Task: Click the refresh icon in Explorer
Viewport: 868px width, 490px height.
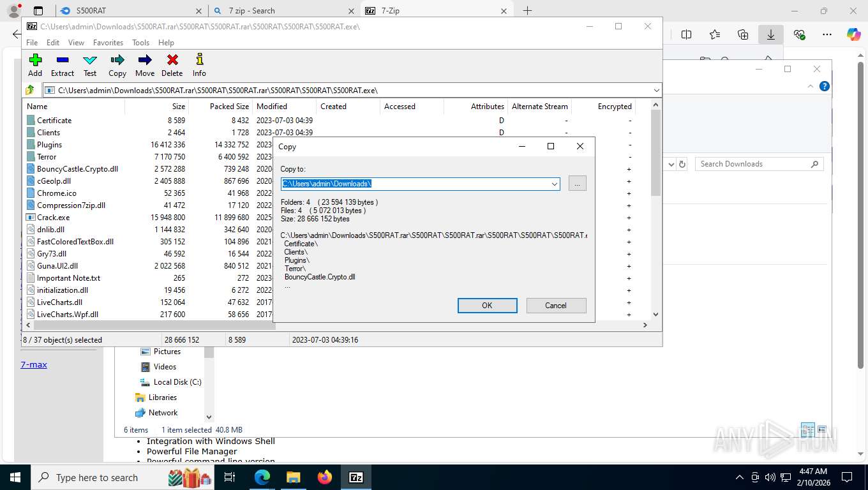Action: click(x=682, y=164)
